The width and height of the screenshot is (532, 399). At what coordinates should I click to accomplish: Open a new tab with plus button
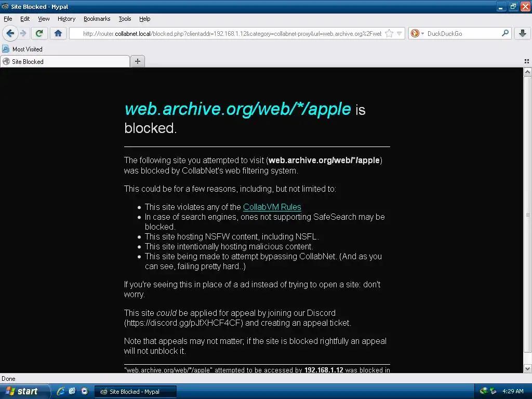coord(137,61)
